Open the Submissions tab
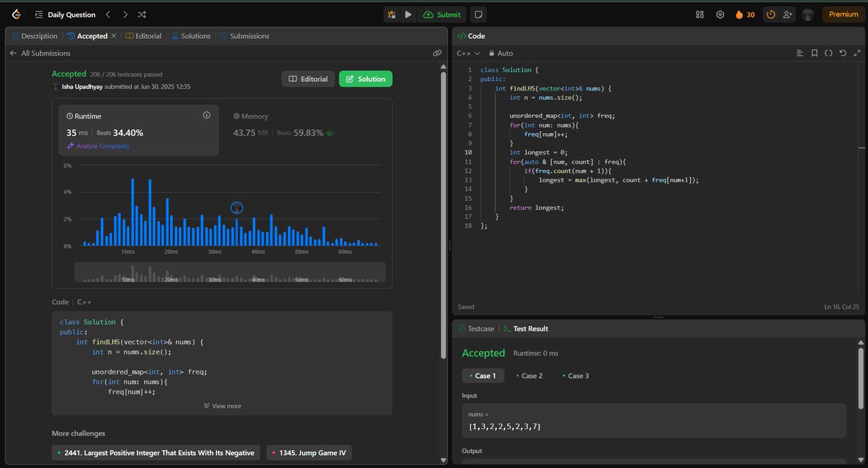The width and height of the screenshot is (868, 468). [x=244, y=35]
